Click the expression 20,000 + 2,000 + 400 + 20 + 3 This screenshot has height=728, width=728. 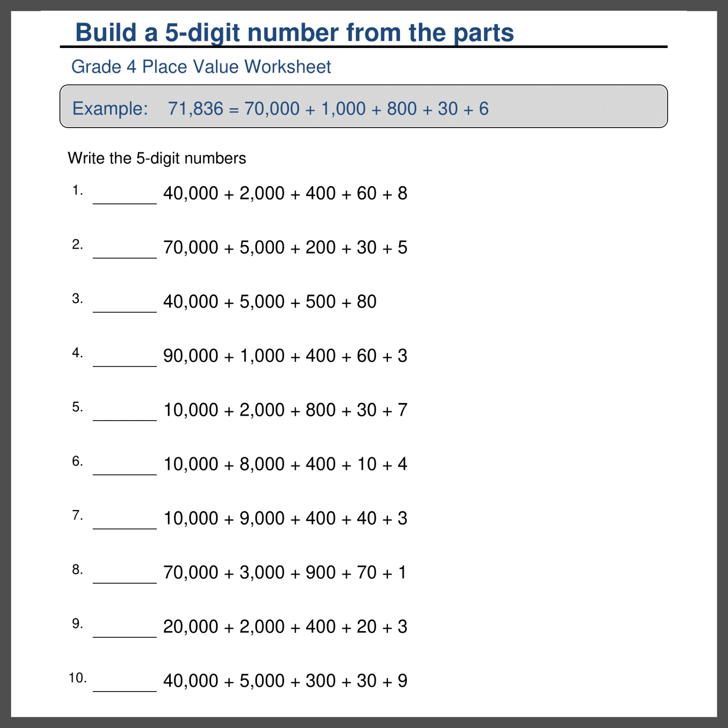[x=285, y=627]
